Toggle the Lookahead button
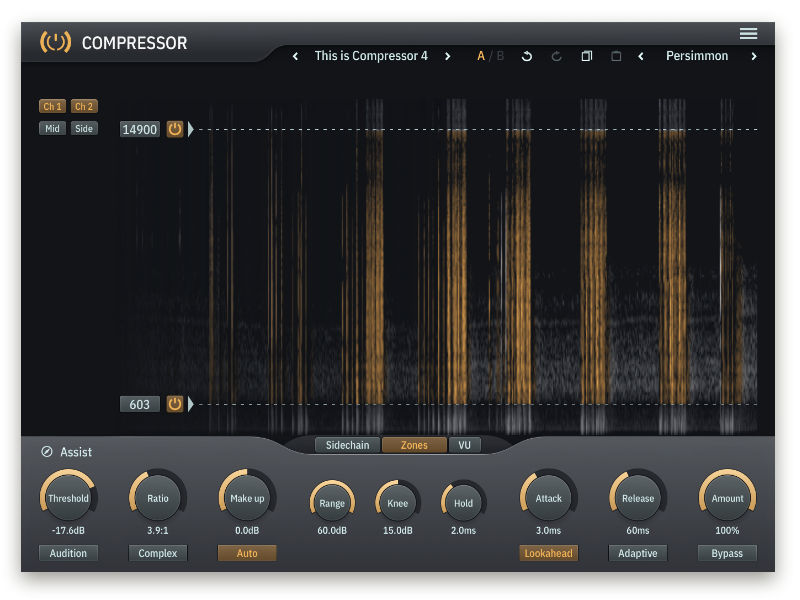 point(548,553)
